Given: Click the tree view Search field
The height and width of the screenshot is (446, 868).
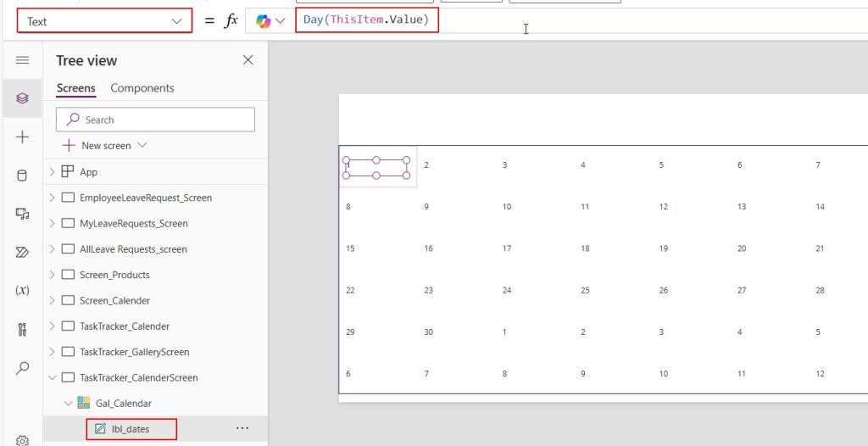Looking at the screenshot, I should (x=156, y=120).
